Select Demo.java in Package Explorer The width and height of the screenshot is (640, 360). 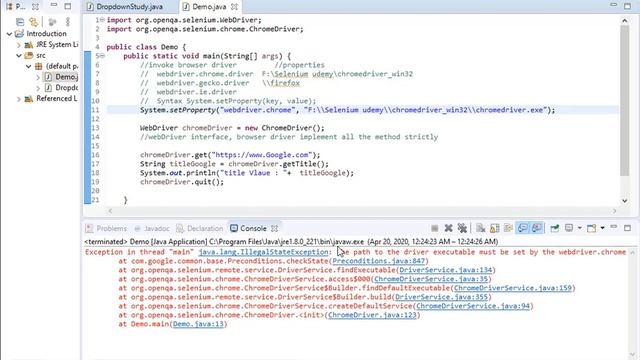click(x=62, y=77)
